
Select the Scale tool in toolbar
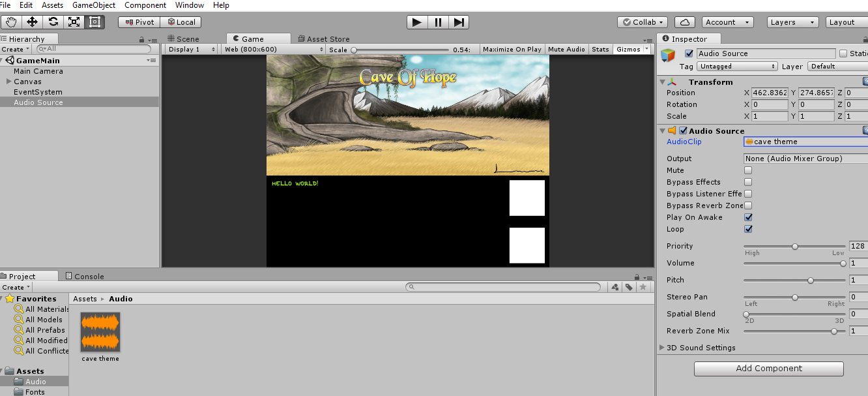[74, 22]
